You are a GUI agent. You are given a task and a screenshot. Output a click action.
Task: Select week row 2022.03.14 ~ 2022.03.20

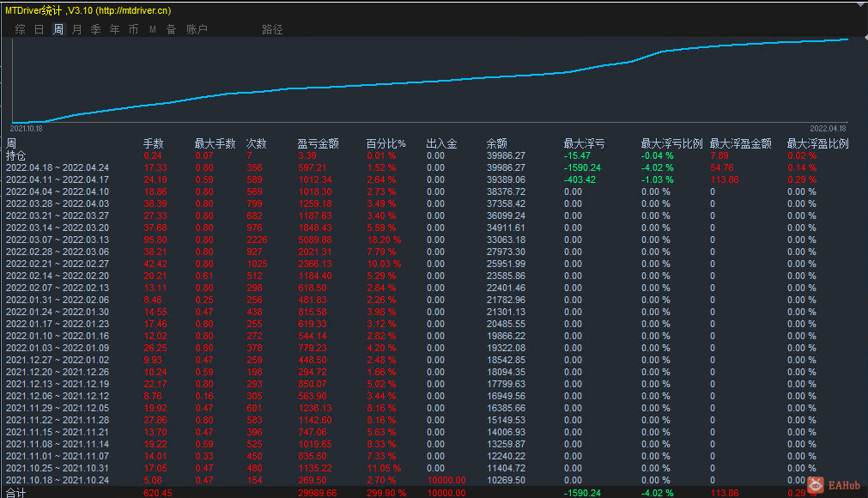(x=58, y=228)
